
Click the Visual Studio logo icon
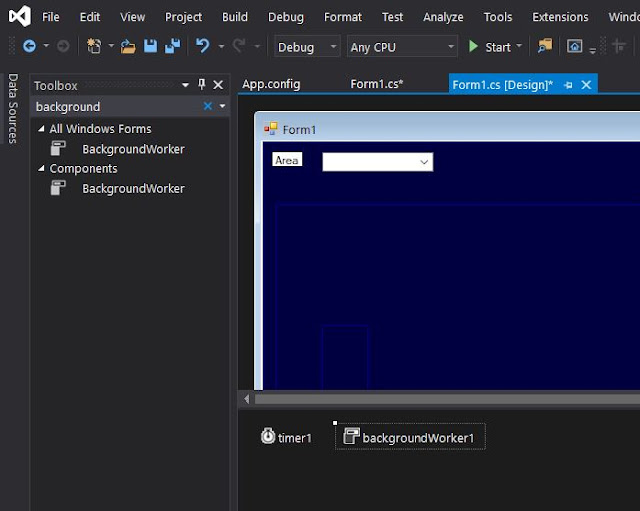(20, 16)
